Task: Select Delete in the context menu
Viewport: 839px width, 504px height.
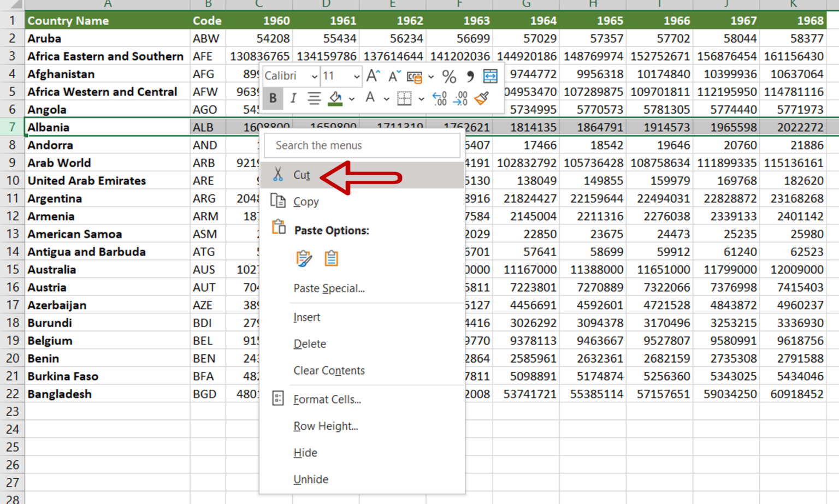Action: [363, 344]
